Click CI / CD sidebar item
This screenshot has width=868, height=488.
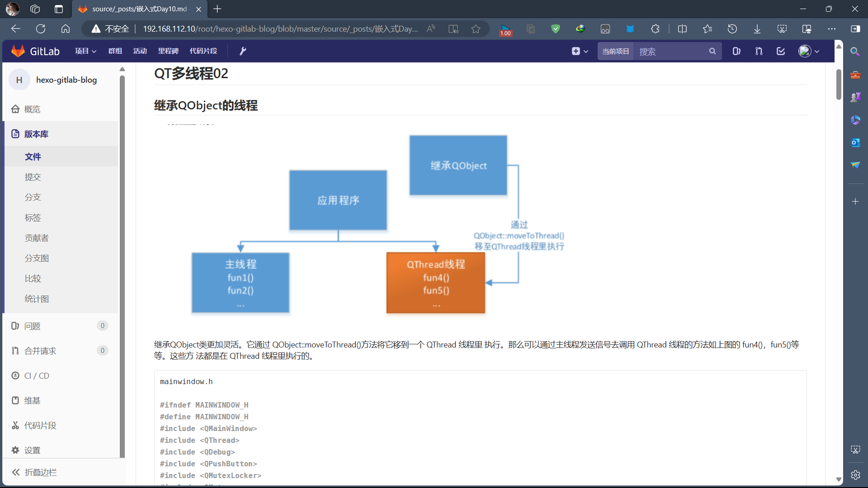37,375
